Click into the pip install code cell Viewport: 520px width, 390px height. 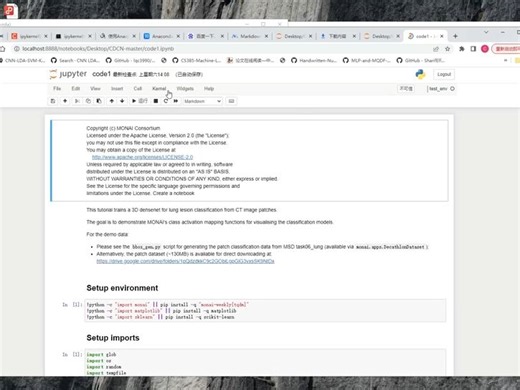tap(265, 311)
